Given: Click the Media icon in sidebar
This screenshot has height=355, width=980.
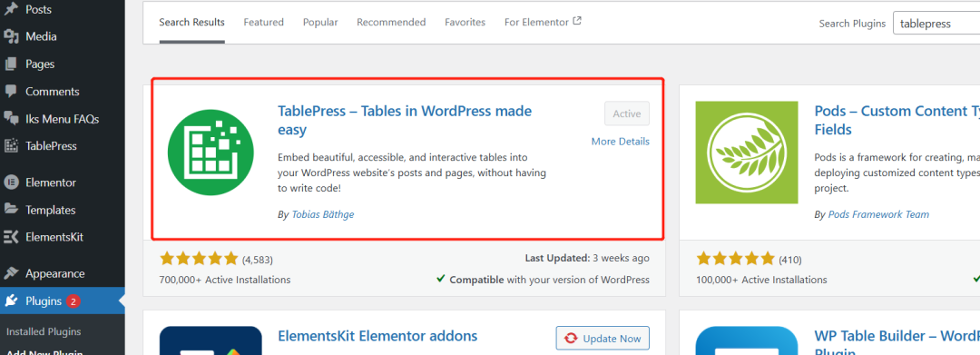Looking at the screenshot, I should click(x=11, y=37).
